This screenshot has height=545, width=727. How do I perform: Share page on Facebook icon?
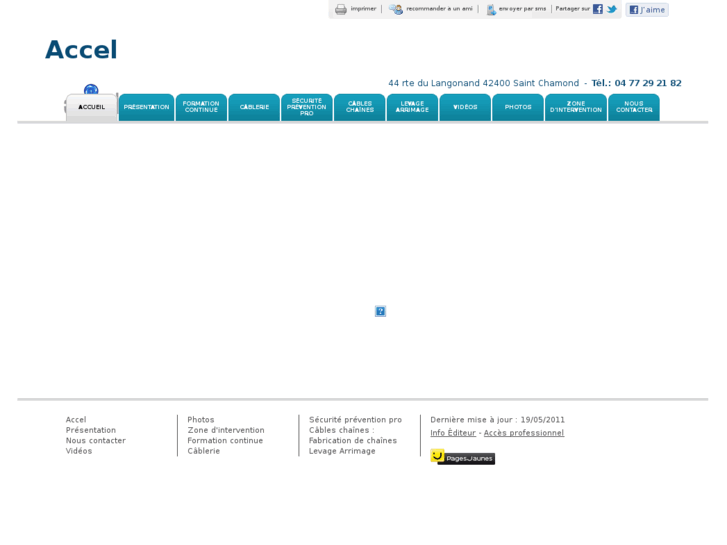[598, 9]
